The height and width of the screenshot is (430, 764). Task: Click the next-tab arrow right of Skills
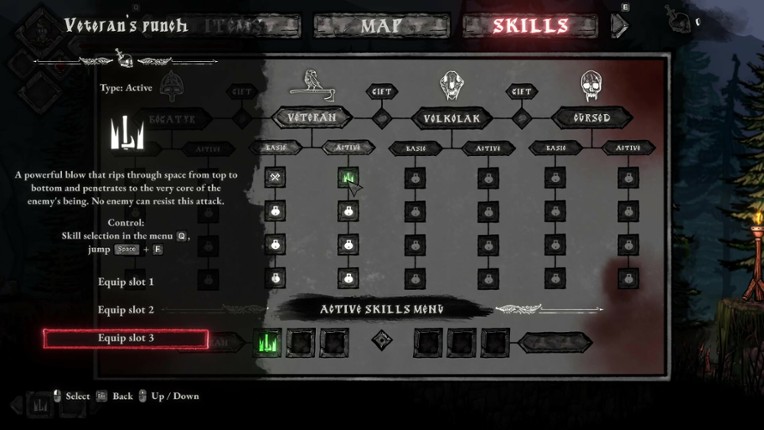(620, 26)
